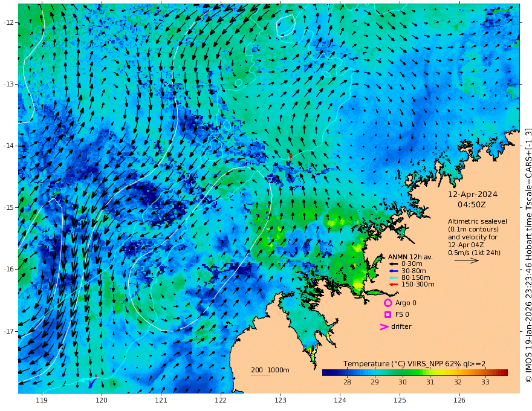Click the red 150-300m arrow legend icon
The width and height of the screenshot is (532, 411).
click(393, 285)
